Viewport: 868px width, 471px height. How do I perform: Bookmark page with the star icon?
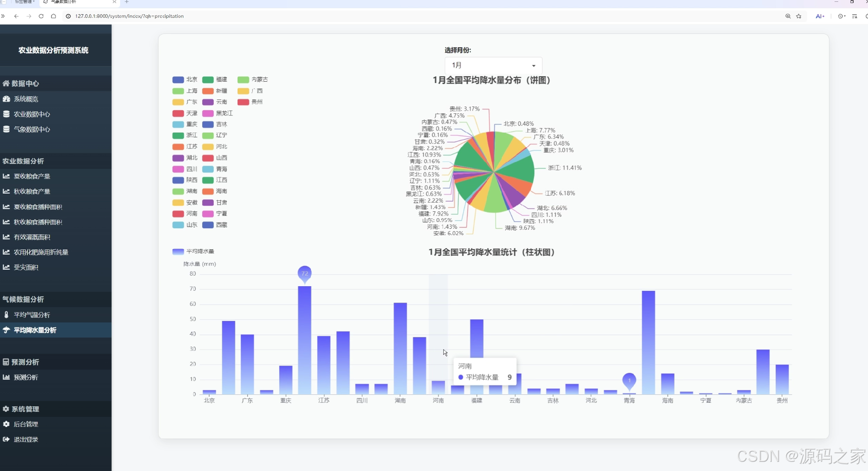click(799, 16)
